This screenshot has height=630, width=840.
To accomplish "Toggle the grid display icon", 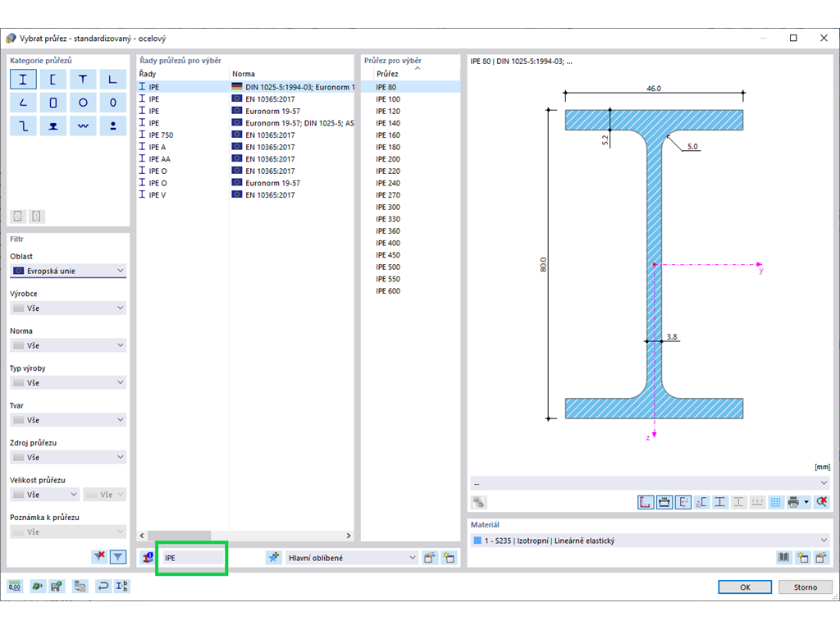I will [x=775, y=502].
